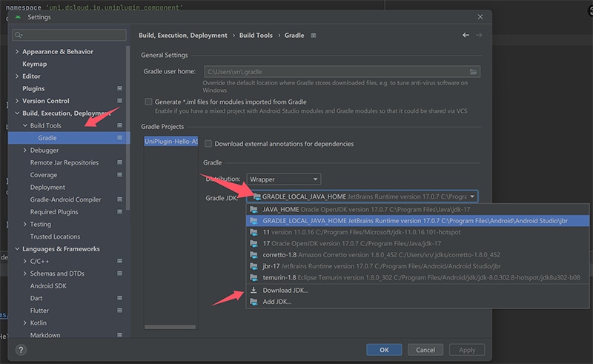Click folder browse icon in Gradle user home

[x=473, y=71]
